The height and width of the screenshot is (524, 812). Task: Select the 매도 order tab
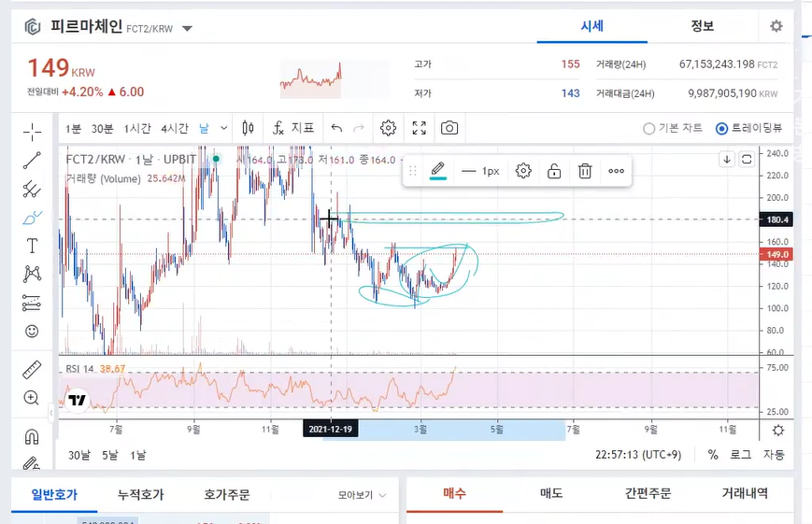tap(551, 493)
